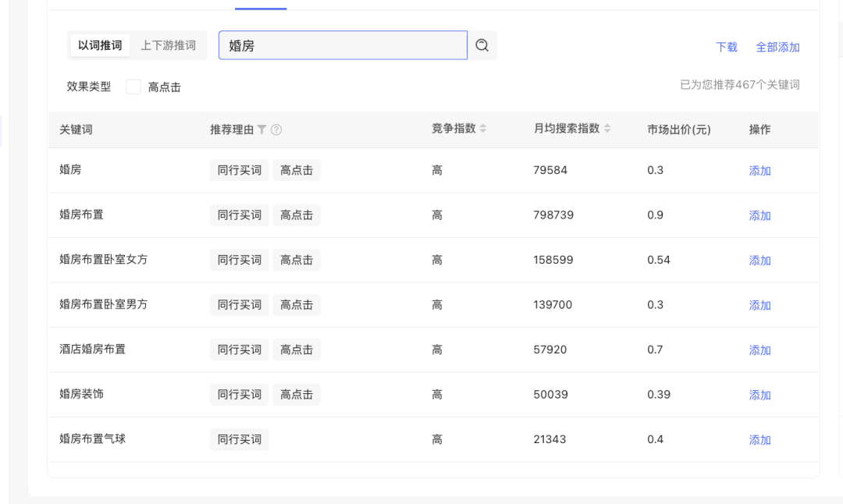
Task: Select keyword cell 婚房布置气球
Action: tap(92, 439)
